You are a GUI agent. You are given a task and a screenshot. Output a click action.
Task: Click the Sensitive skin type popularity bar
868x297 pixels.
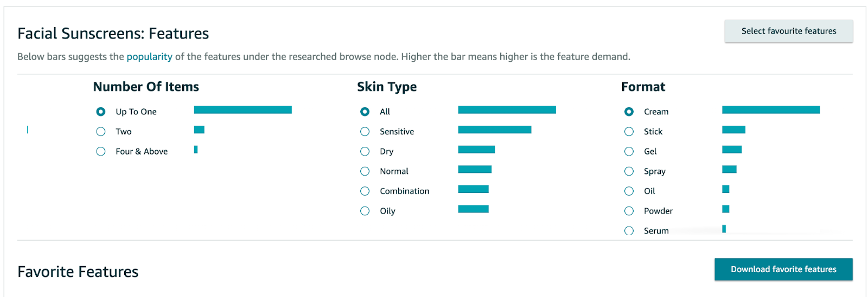click(x=494, y=130)
